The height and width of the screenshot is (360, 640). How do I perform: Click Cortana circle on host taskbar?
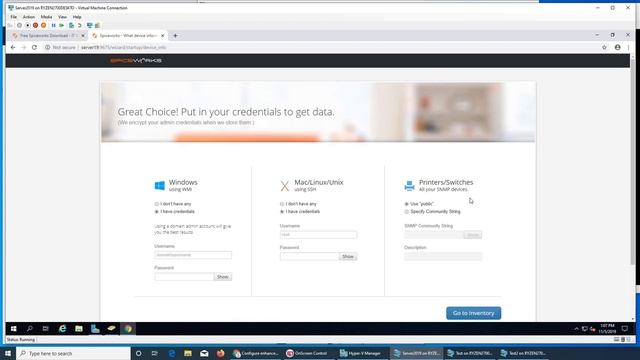tap(138, 353)
